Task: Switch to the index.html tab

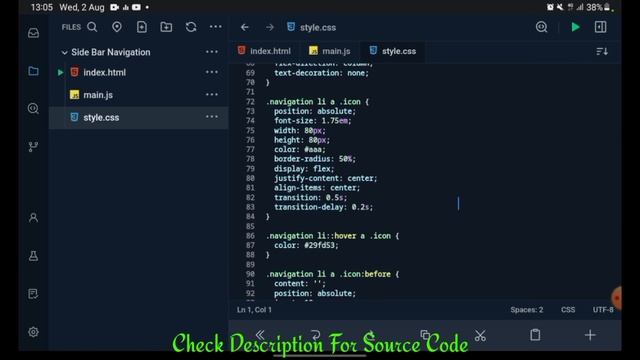Action: (265, 51)
